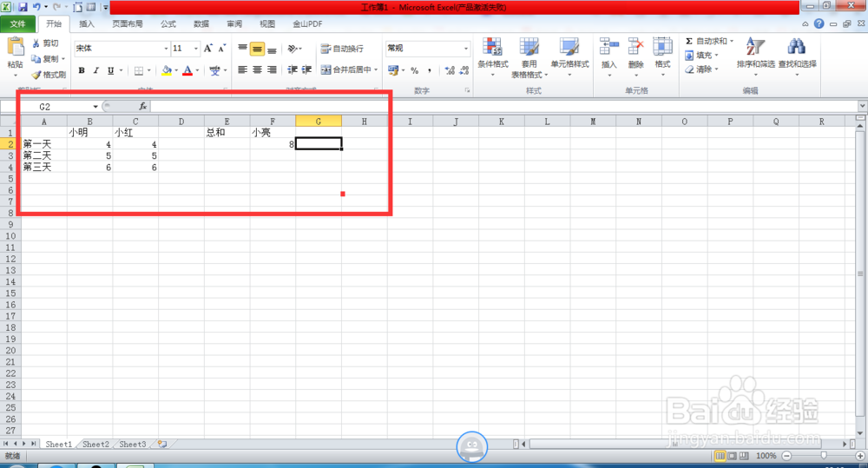Decrease font size with small A
The height and width of the screenshot is (468, 868).
221,48
